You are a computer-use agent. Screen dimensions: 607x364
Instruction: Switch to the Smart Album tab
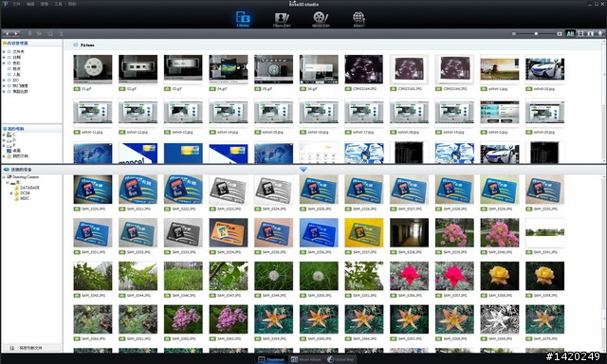click(305, 359)
